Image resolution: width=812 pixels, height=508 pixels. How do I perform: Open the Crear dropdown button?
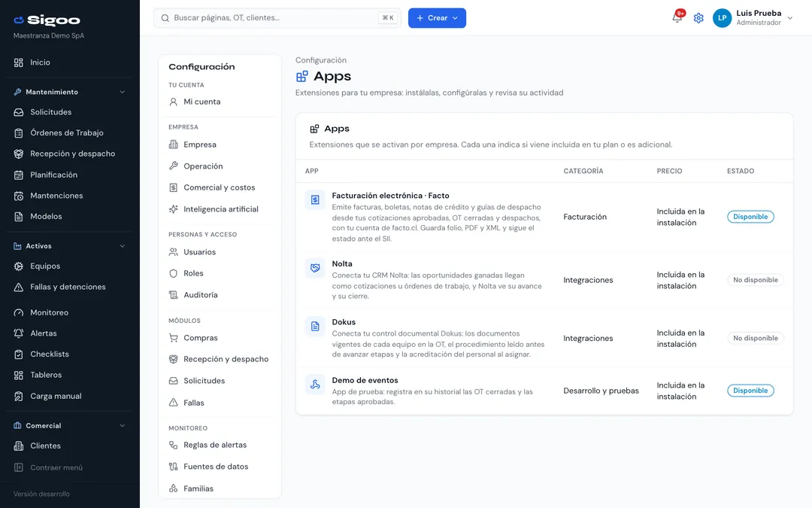pyautogui.click(x=437, y=18)
